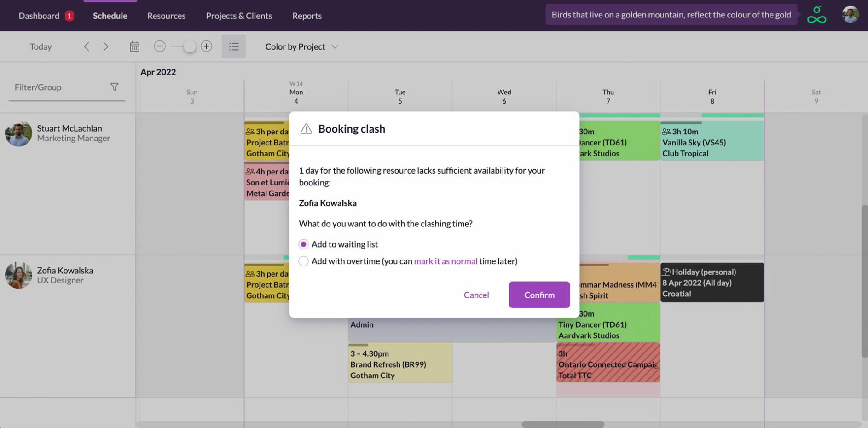Screen dimensions: 868x428
Task: Go to next period with right chevron
Action: [106, 46]
